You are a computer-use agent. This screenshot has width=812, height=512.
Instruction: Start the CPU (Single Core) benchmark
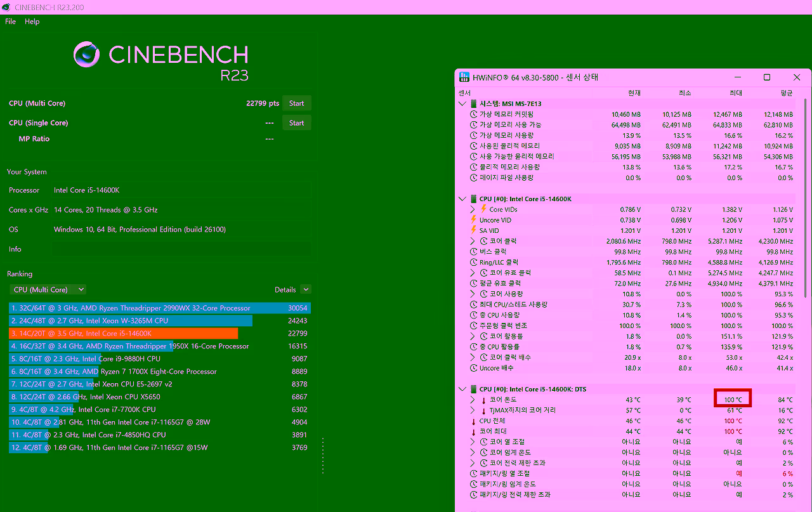click(296, 123)
